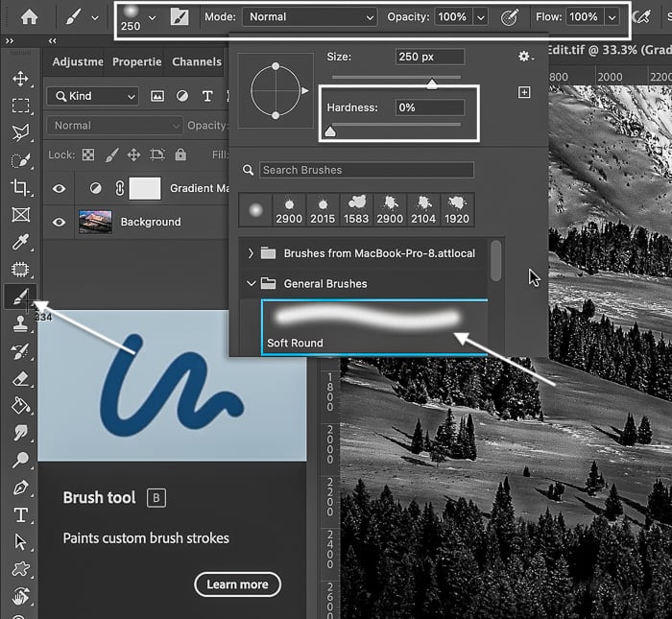Click the Flow value field

coord(585,17)
